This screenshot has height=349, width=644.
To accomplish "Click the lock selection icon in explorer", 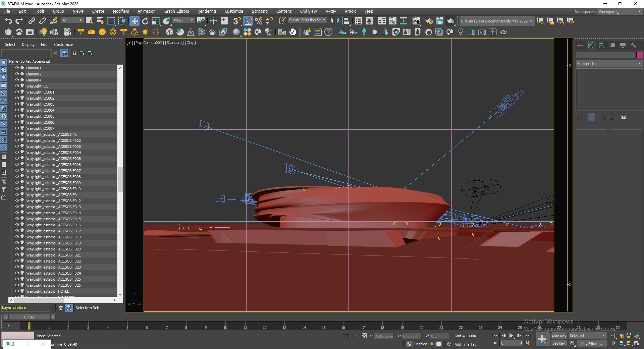I will [74, 53].
